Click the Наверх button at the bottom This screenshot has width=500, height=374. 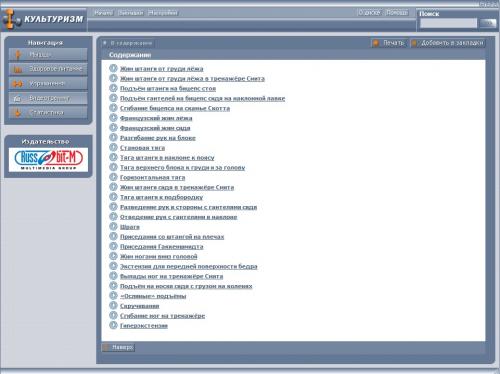[x=118, y=347]
